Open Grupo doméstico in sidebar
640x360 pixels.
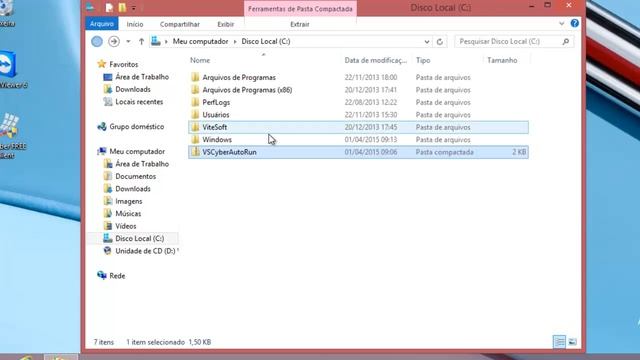136,127
